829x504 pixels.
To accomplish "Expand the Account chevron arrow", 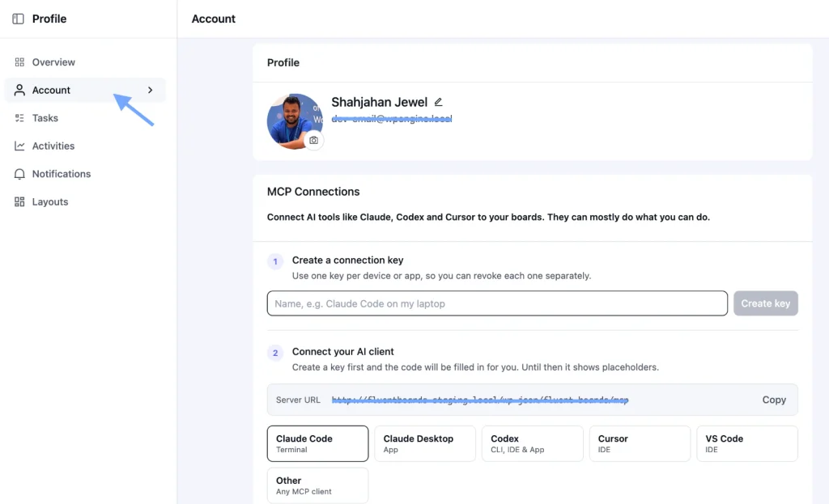I will [150, 91].
